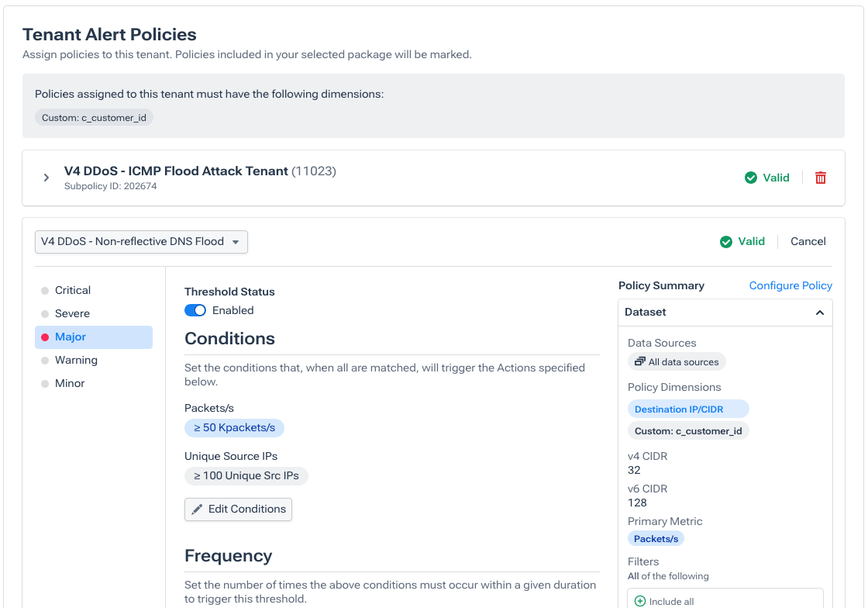Click the gray Critical severity dot
Viewport: 868px width, 608px height.
click(45, 291)
